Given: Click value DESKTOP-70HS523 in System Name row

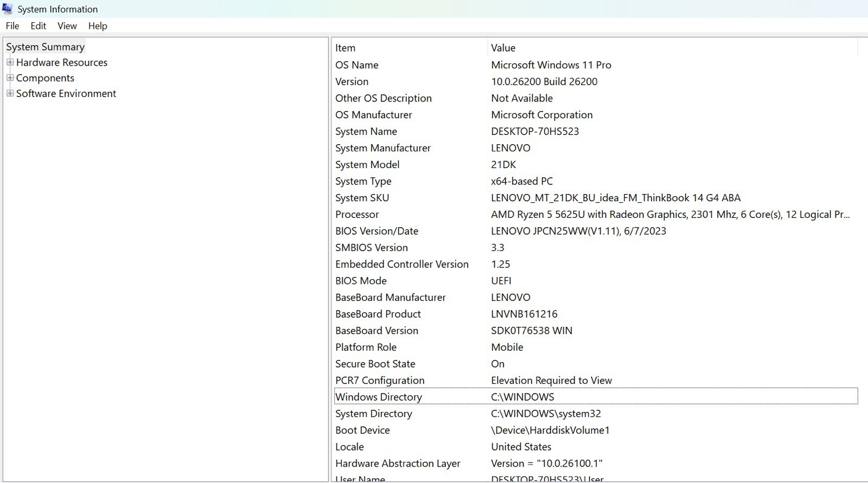Looking at the screenshot, I should (535, 131).
